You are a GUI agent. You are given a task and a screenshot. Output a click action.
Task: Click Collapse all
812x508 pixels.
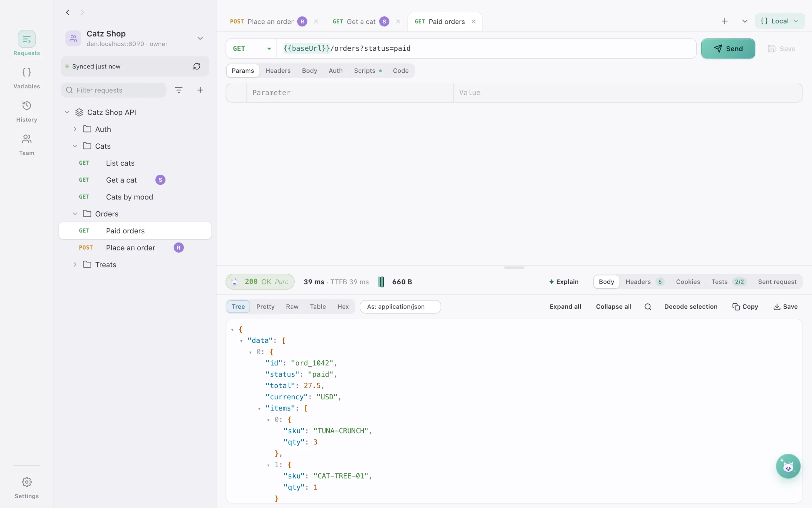[614, 307]
